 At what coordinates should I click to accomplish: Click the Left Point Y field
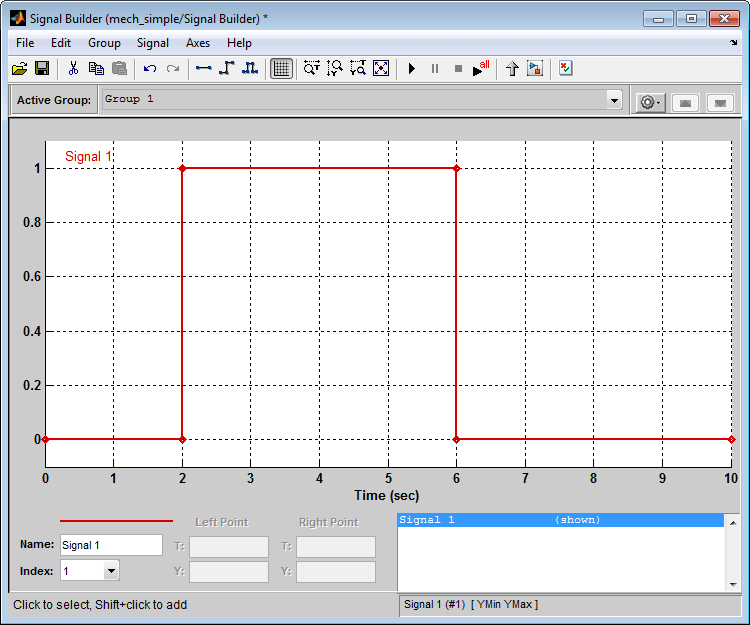tap(229, 572)
